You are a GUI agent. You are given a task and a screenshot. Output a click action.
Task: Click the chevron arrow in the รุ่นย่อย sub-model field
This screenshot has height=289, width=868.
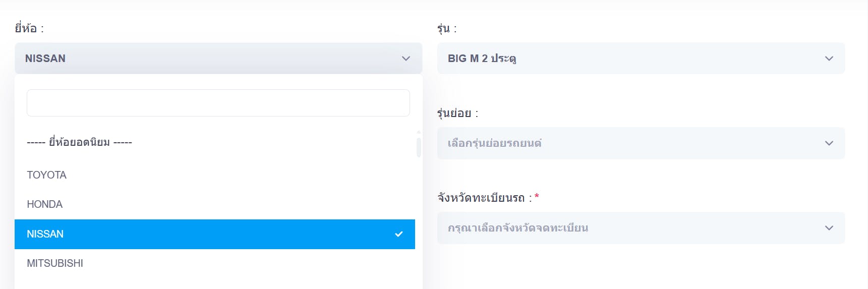click(829, 143)
